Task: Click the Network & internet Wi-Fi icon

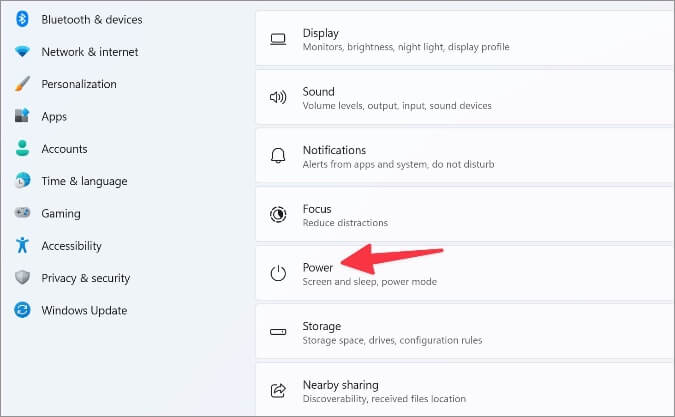Action: (x=22, y=52)
